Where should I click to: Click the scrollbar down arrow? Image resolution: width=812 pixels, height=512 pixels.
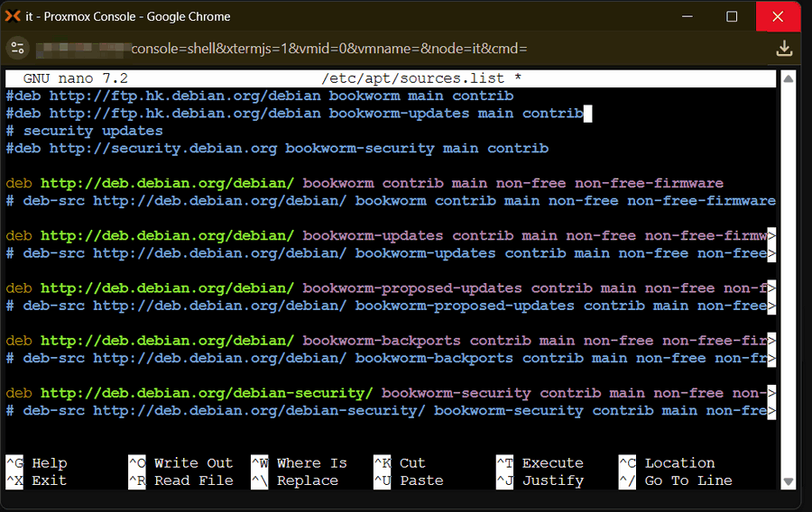[x=788, y=481]
